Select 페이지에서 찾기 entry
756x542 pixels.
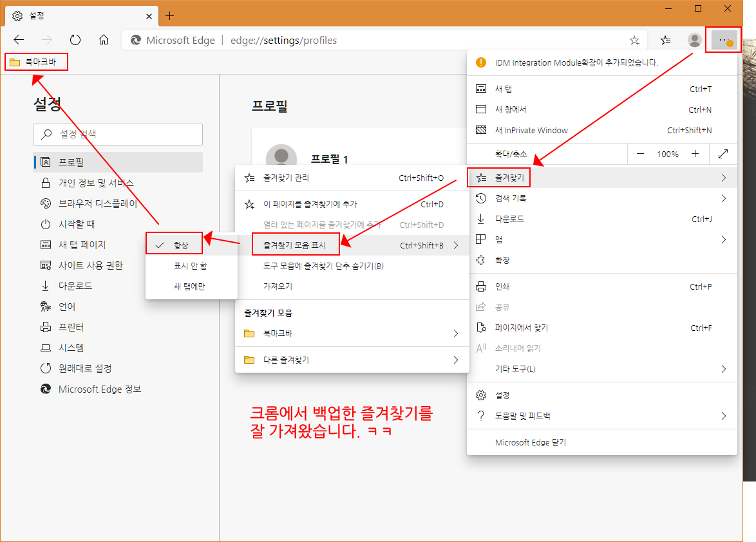(601, 328)
